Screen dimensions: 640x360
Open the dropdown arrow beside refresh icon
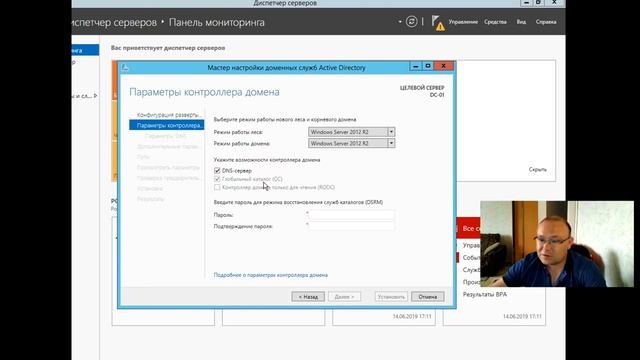pyautogui.click(x=400, y=22)
